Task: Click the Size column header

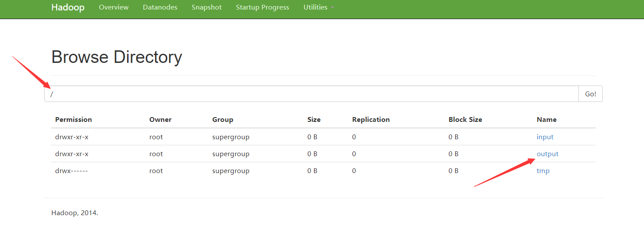Action: tap(314, 120)
